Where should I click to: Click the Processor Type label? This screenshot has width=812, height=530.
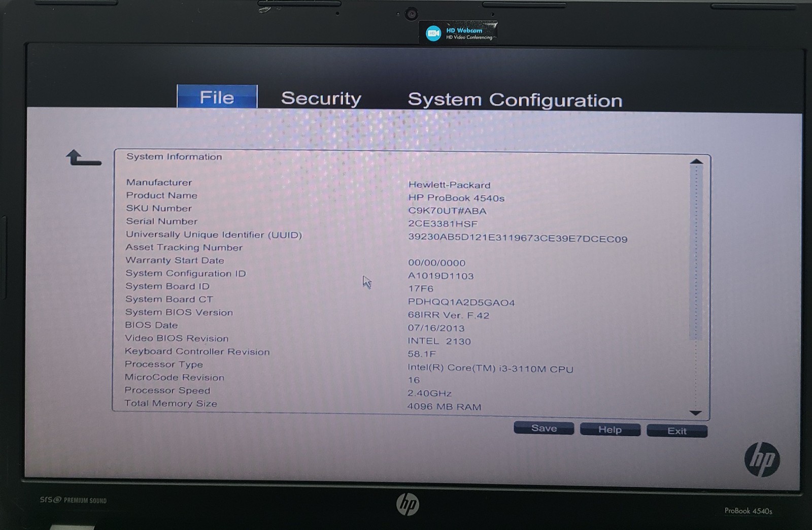pyautogui.click(x=164, y=365)
